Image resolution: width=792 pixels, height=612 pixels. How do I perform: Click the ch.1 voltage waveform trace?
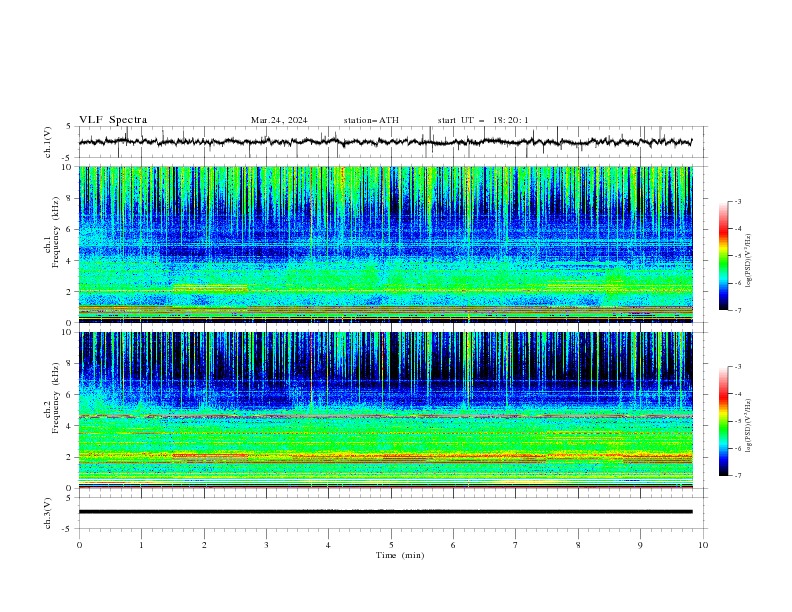385,142
